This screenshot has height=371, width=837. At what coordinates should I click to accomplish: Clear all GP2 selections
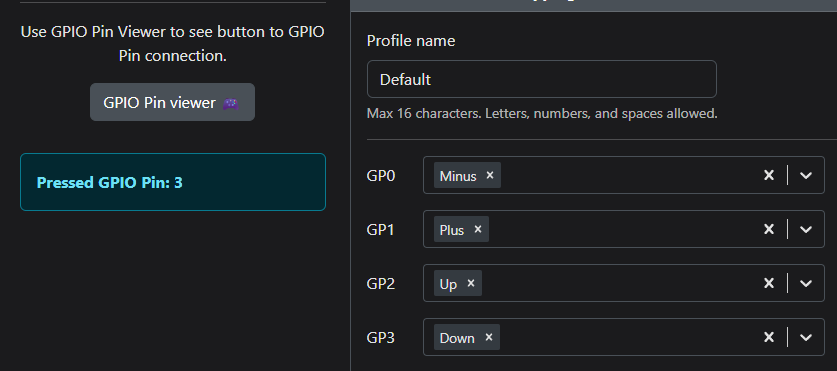pyautogui.click(x=769, y=283)
